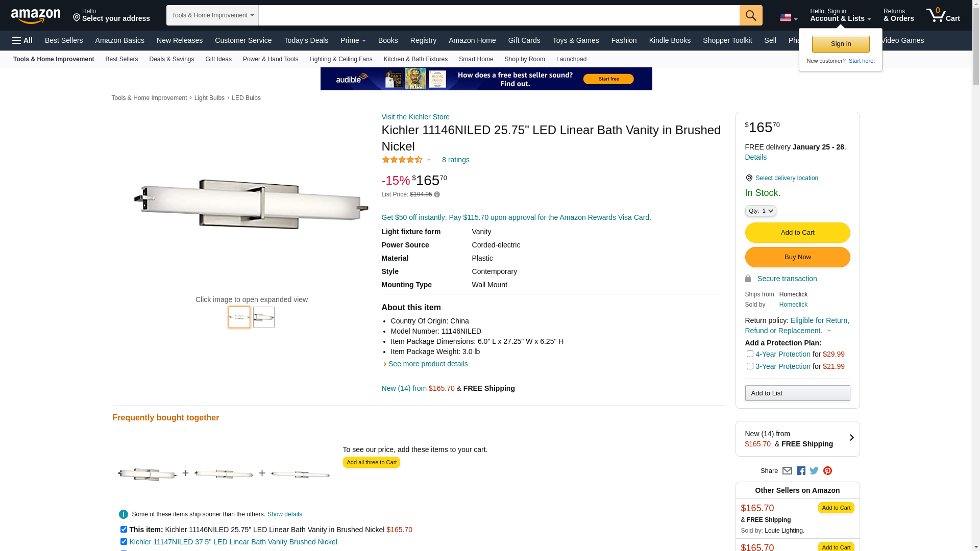
Task: Open Today's Deals in the navigation bar
Action: 306,40
